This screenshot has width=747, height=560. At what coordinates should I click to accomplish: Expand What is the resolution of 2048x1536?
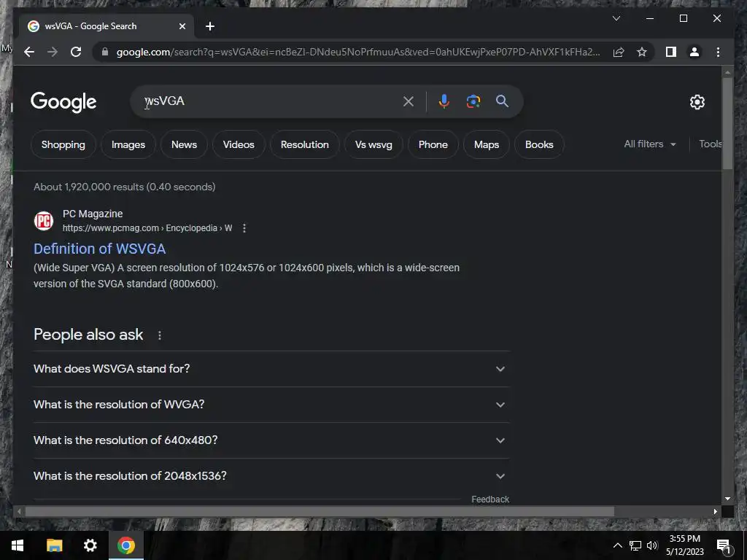tap(271, 475)
